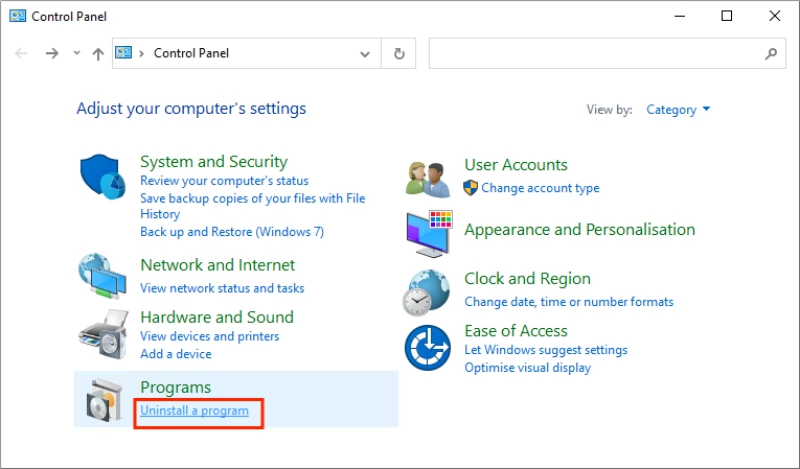
Task: Expand the address path chevron separator
Action: 141,53
